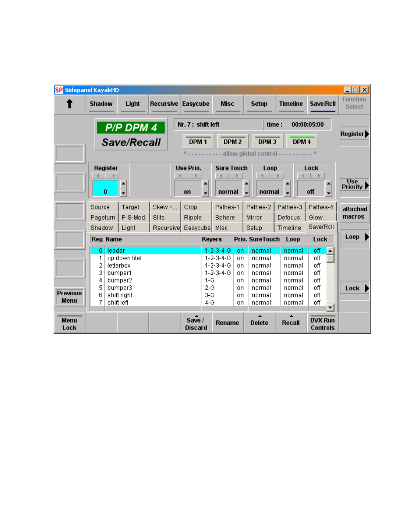
Task: Step Sure Touch value down
Action: [x=246, y=192]
